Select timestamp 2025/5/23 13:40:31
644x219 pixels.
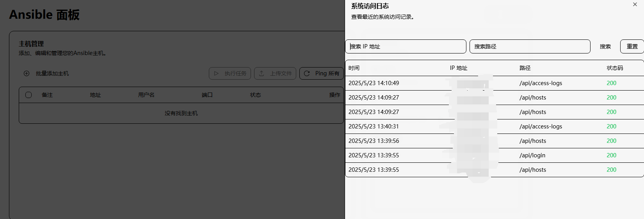tap(374, 126)
